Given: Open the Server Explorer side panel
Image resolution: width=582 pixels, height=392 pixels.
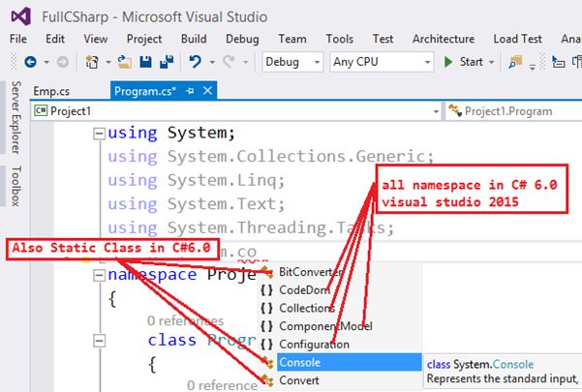Looking at the screenshot, I should tap(15, 117).
